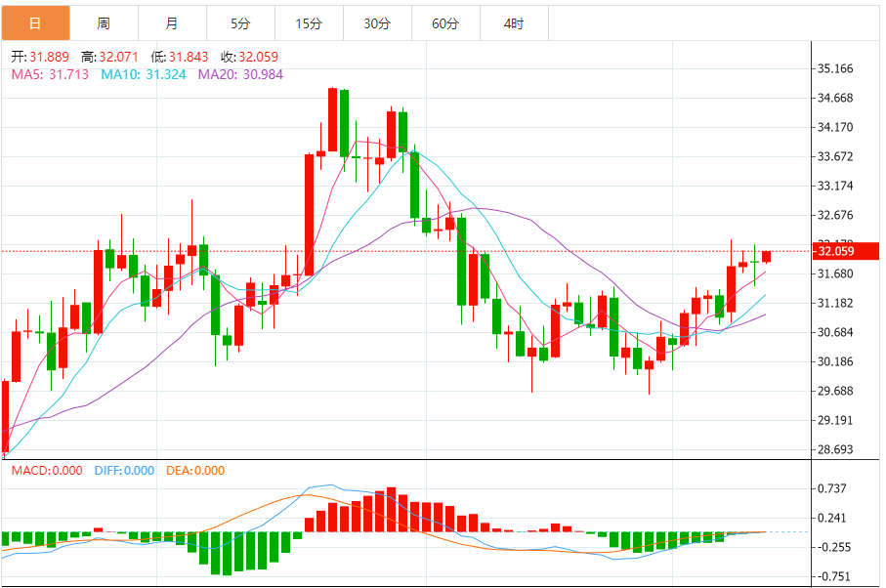
Task: Open the 15分 timeframe tab
Action: (309, 23)
